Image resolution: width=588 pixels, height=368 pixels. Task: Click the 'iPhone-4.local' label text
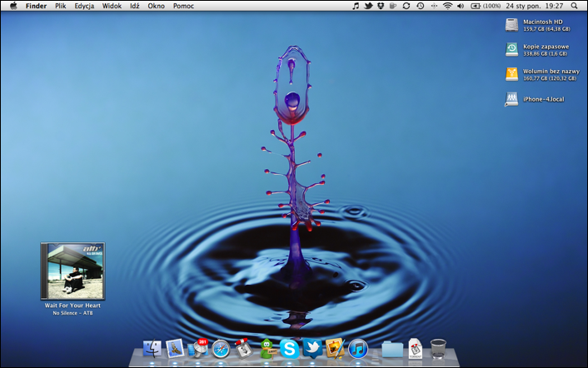pos(544,99)
